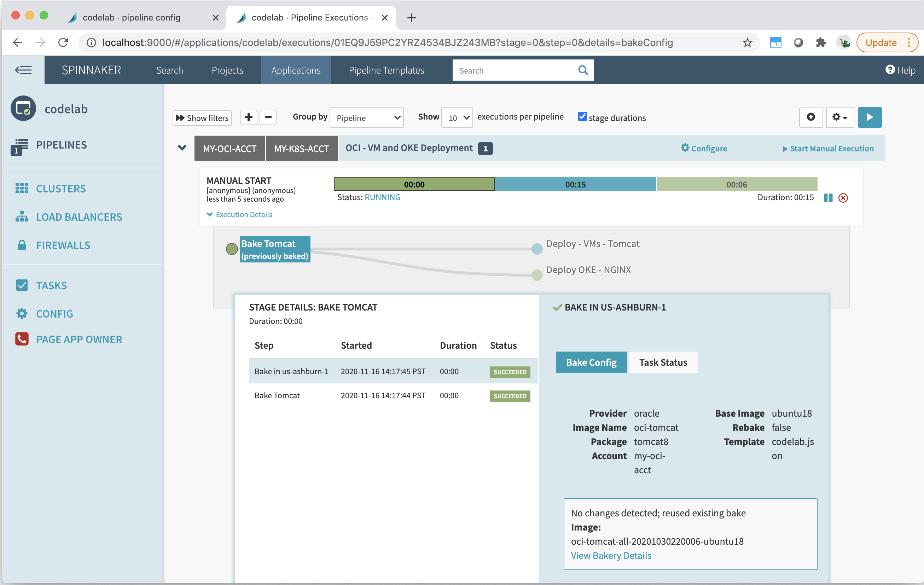Viewport: 924px width, 585px height.
Task: Toggle Show filters for executions
Action: pyautogui.click(x=202, y=118)
